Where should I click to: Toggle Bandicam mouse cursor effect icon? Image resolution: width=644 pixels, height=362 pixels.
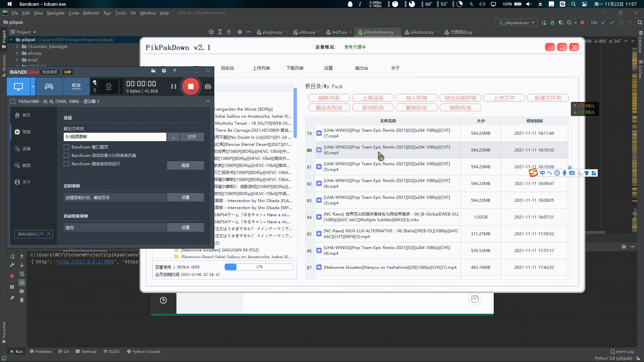[x=95, y=82]
